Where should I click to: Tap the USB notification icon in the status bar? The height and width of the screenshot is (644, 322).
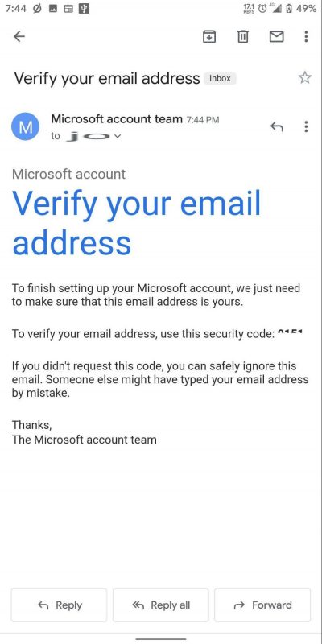(x=85, y=9)
